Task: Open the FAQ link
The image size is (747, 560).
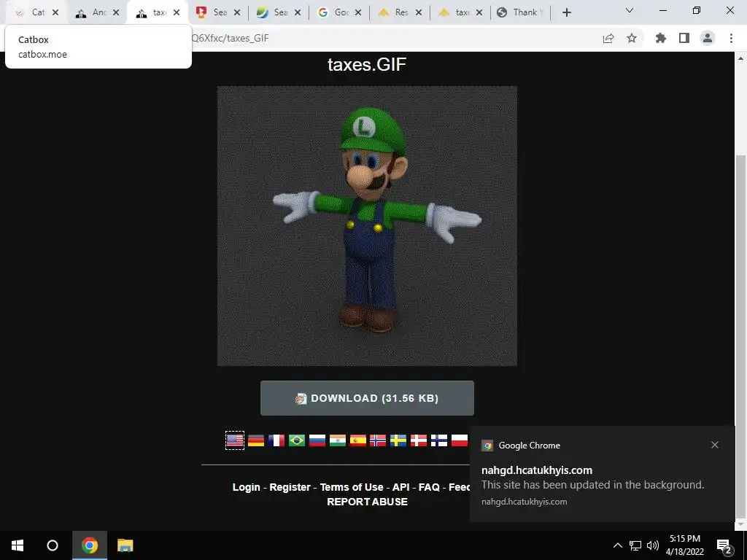Action: (x=429, y=487)
